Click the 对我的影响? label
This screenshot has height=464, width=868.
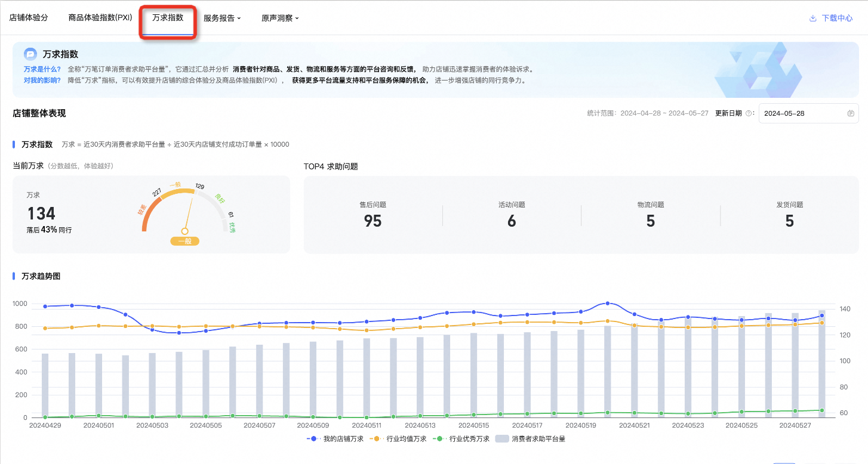(42, 81)
